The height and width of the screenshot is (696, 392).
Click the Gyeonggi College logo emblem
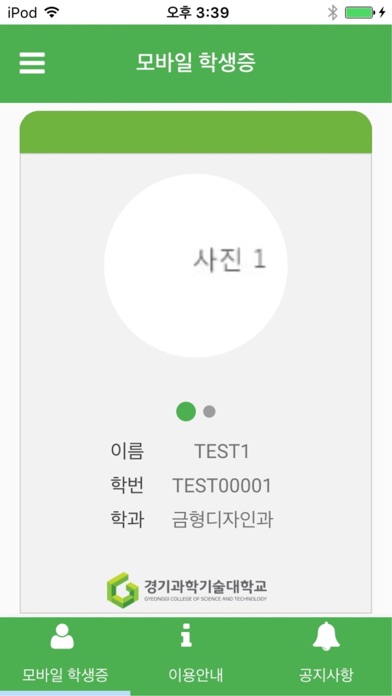[123, 590]
